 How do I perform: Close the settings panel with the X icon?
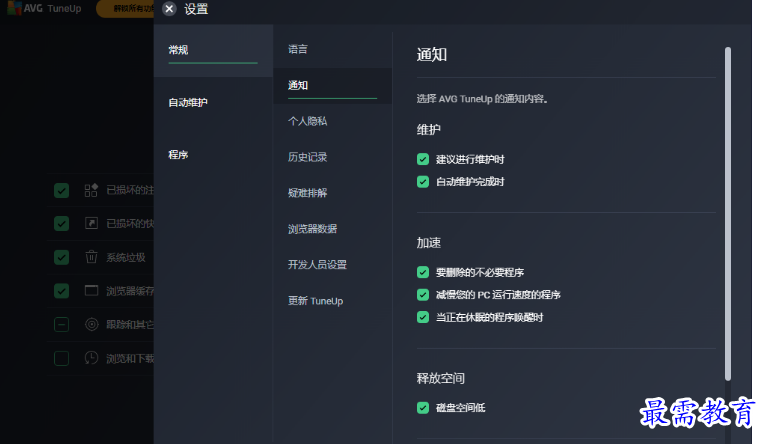click(169, 9)
